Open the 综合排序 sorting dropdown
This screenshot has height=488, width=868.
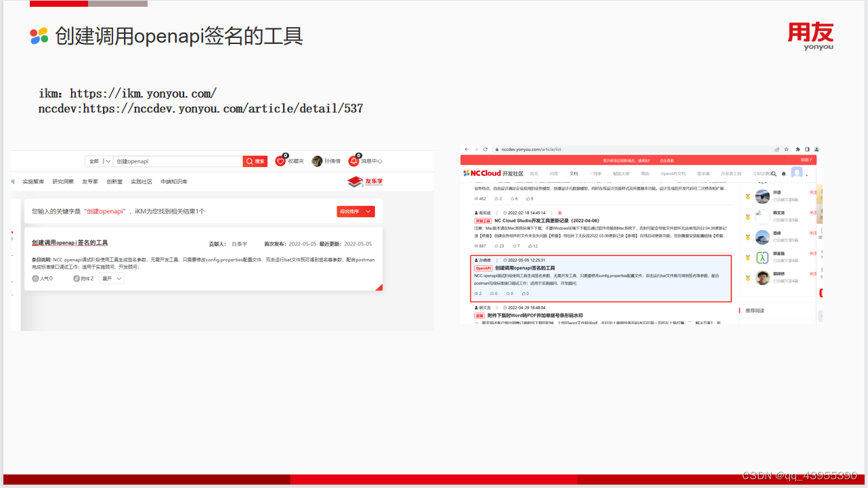tap(355, 211)
